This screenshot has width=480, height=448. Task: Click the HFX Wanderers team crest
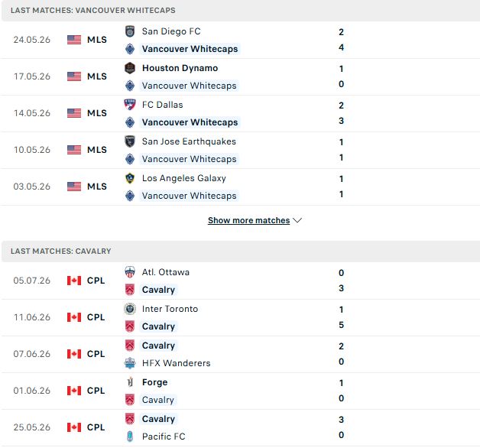130,363
